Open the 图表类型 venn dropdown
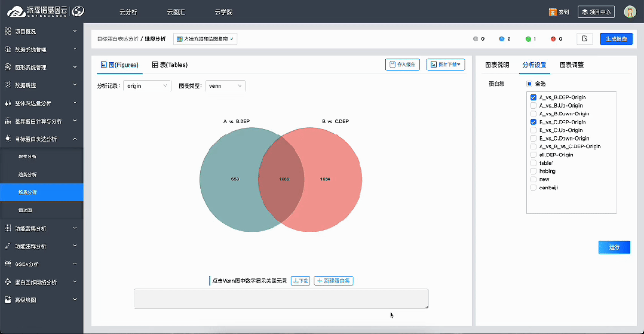Image resolution: width=644 pixels, height=334 pixels. 225,86
